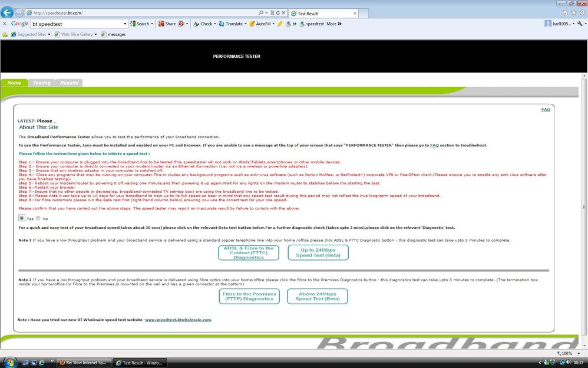Expand the toolbar More chevron

coord(333,24)
